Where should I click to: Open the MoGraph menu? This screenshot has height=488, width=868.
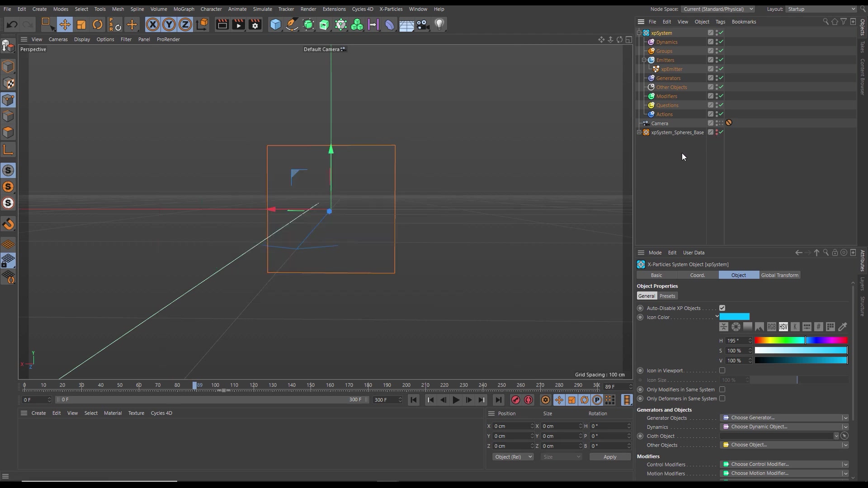[184, 9]
